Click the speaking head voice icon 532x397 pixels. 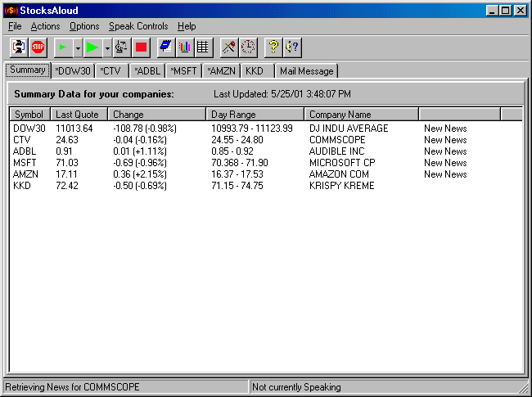coord(121,47)
